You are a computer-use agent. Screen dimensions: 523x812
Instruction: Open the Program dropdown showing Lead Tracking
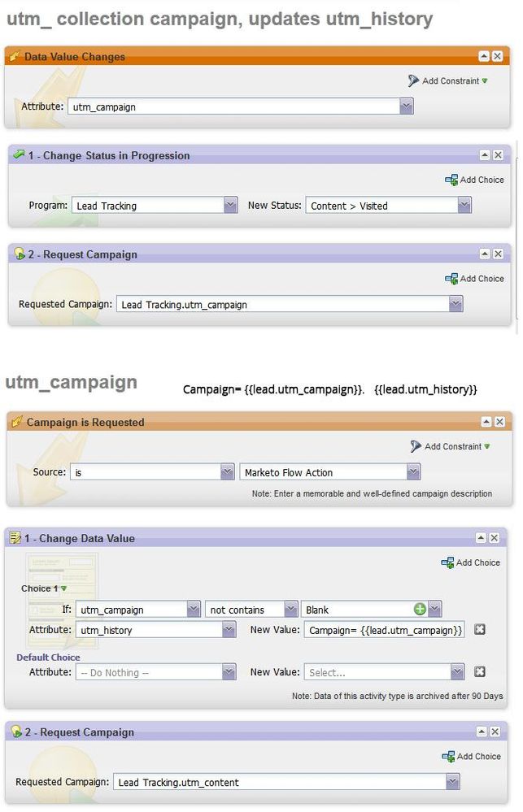click(231, 206)
